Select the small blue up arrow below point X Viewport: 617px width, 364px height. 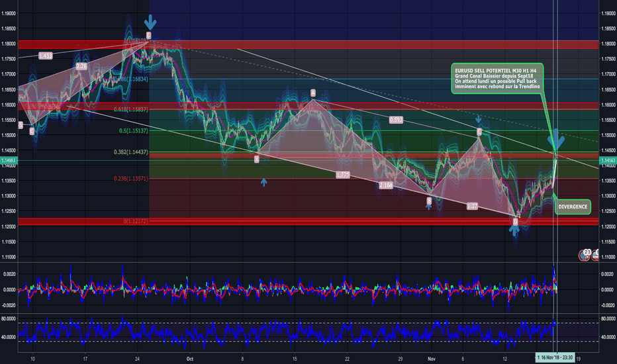pyautogui.click(x=263, y=182)
